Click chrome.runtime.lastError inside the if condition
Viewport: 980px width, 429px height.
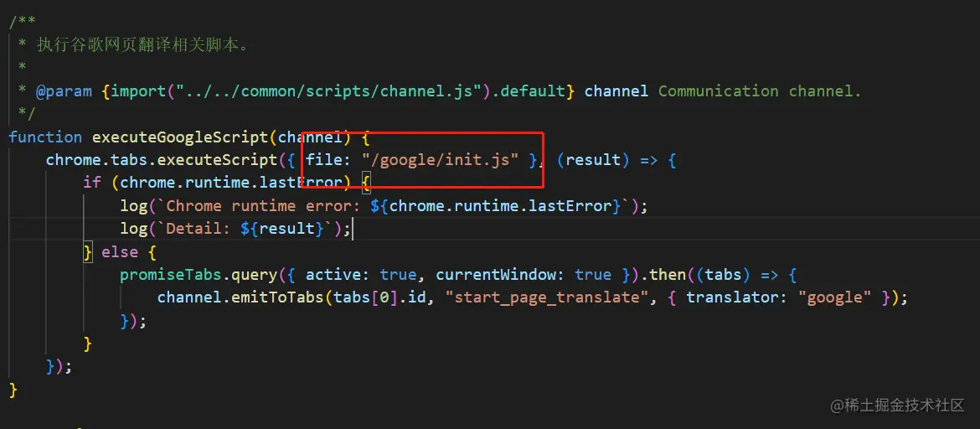coord(230,183)
